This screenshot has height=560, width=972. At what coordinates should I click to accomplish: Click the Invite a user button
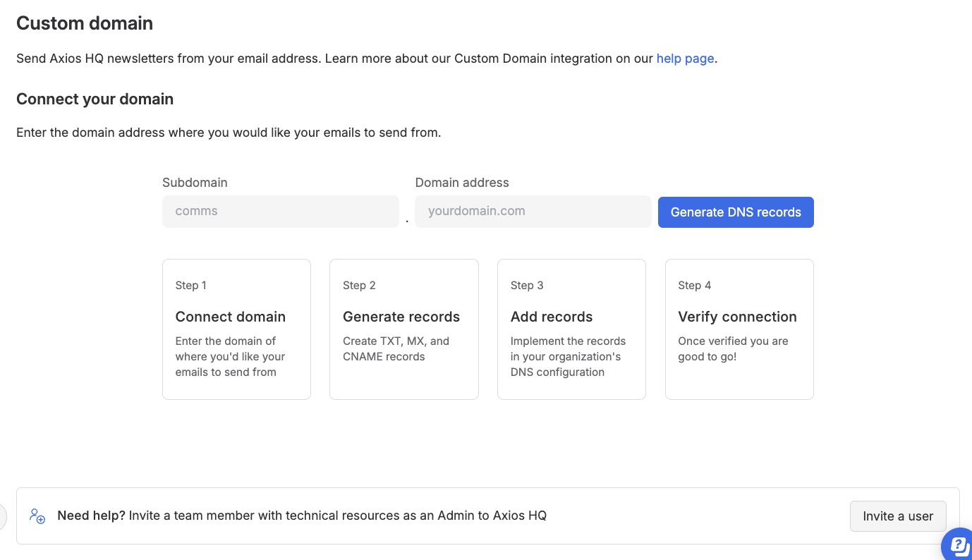[898, 516]
